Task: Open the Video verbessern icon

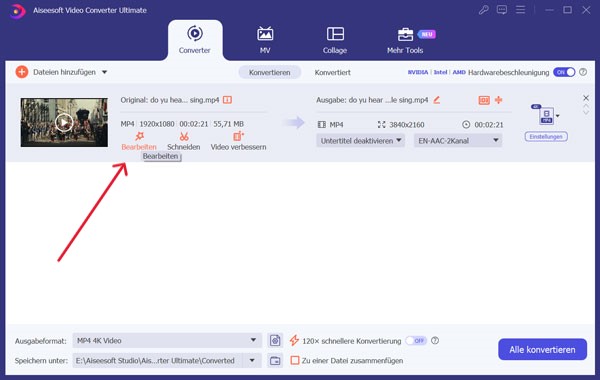Action: [x=238, y=136]
